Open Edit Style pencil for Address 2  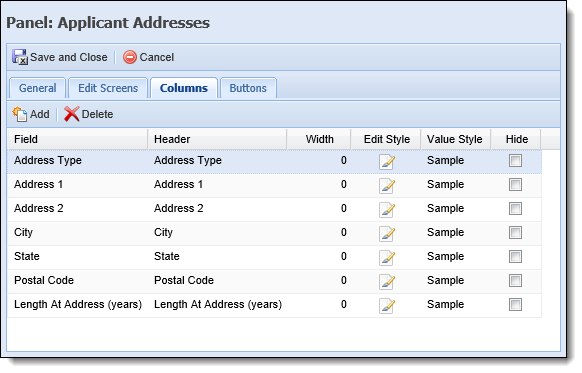pos(387,210)
